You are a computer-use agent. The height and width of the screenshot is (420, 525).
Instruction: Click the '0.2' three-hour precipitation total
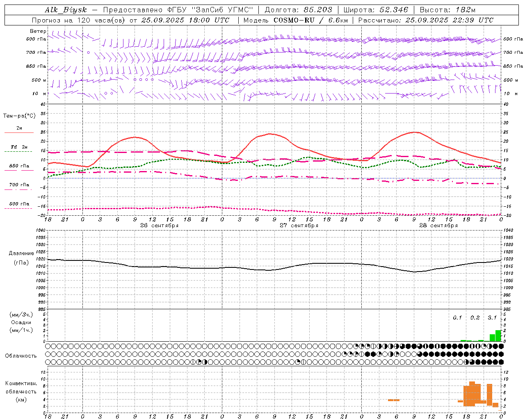(x=475, y=317)
